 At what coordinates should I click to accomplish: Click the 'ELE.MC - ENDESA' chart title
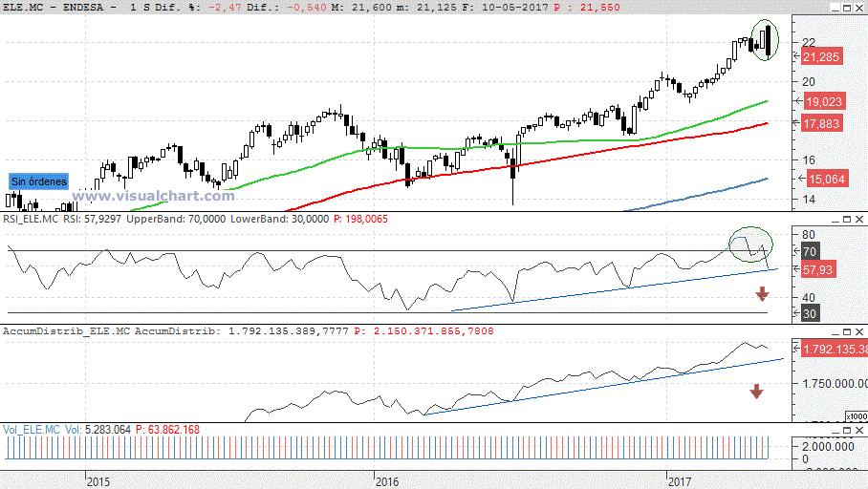pos(53,8)
